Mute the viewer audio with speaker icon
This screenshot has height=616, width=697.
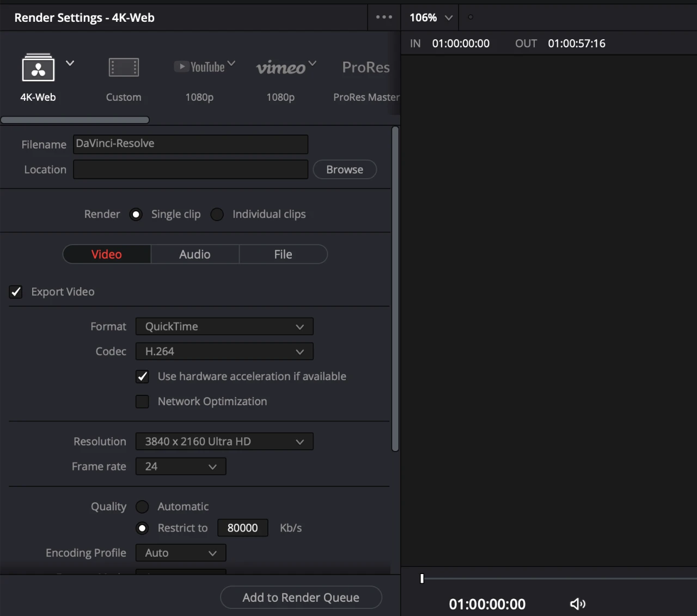point(577,603)
